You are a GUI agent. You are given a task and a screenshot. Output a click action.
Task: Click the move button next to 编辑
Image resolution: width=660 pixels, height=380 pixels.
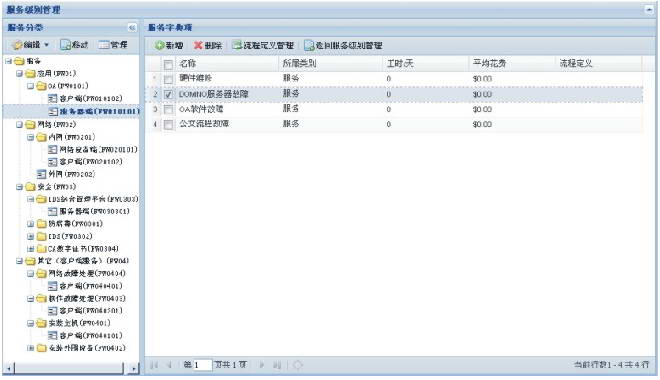click(x=74, y=45)
